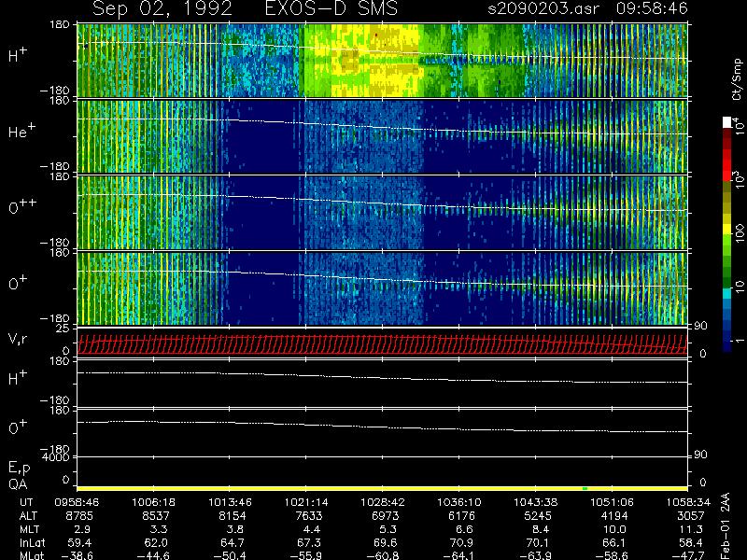
Task: Click the InLat value '67.3'
Action: (x=309, y=543)
